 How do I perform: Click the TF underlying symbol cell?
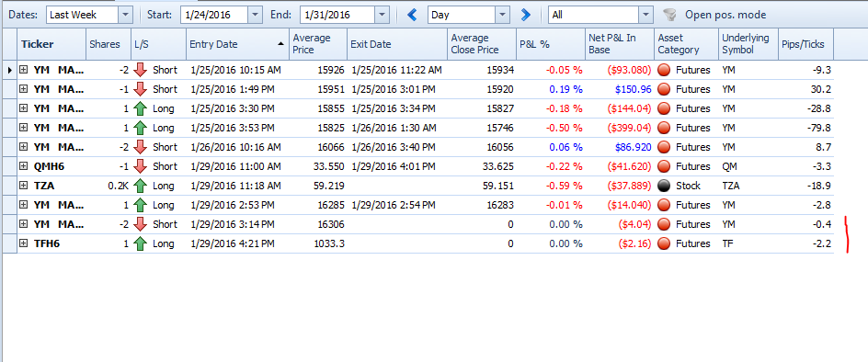(748, 243)
